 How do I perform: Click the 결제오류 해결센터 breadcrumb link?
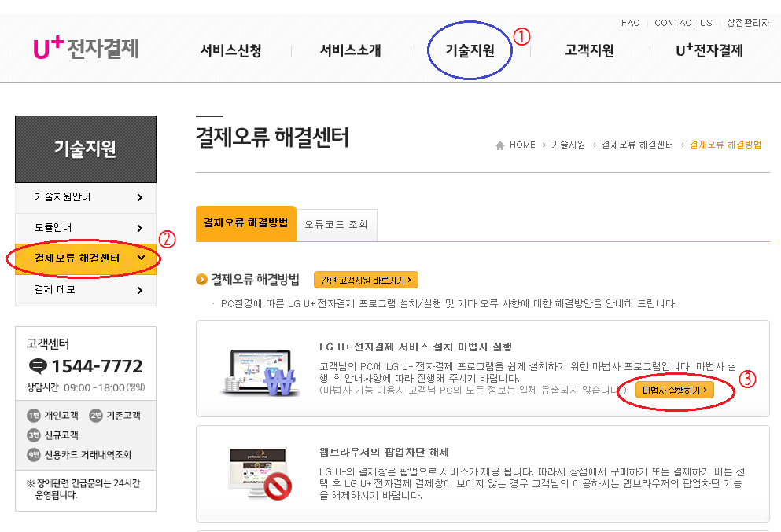coord(638,145)
